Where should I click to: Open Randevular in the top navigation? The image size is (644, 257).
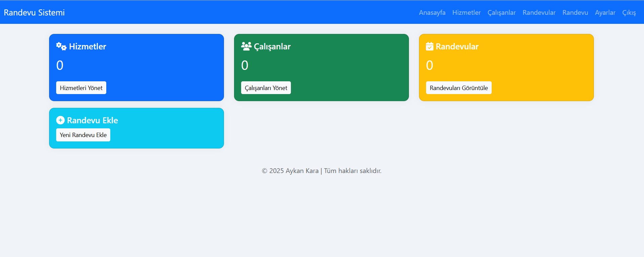click(x=539, y=12)
